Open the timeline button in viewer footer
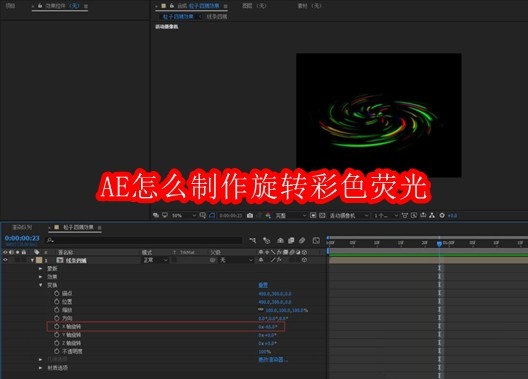This screenshot has height=379, width=528. (423, 215)
